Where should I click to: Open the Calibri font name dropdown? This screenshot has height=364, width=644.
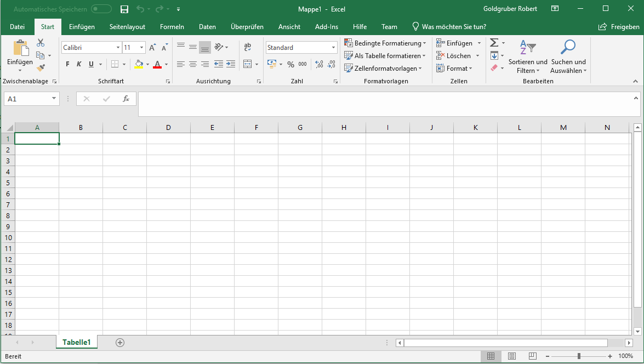click(118, 48)
